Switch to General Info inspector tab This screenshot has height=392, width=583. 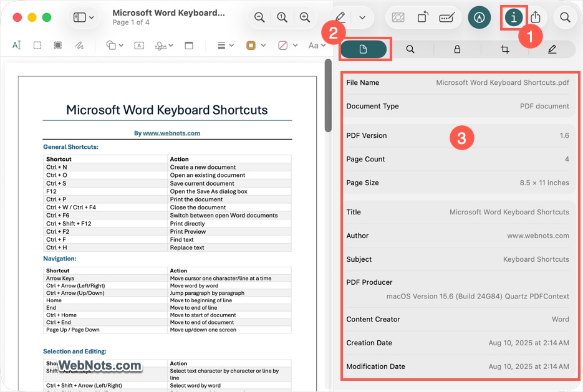(x=364, y=49)
